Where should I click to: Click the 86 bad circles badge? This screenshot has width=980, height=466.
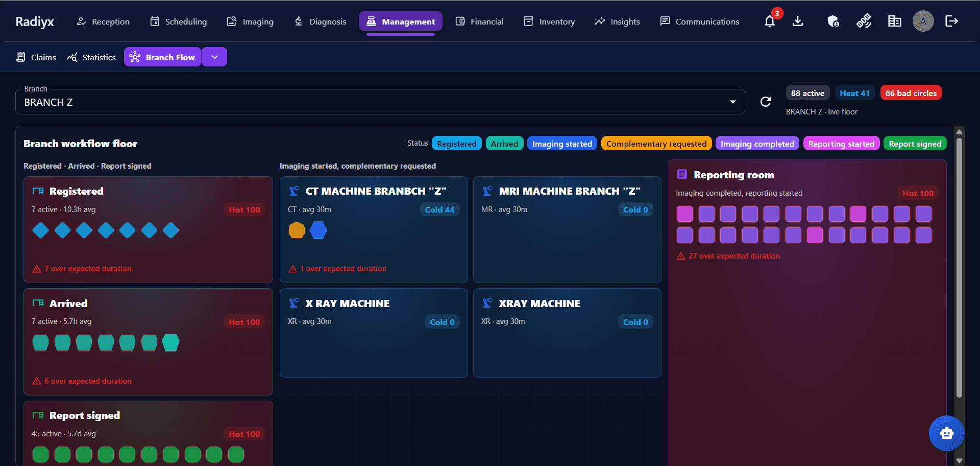[911, 93]
